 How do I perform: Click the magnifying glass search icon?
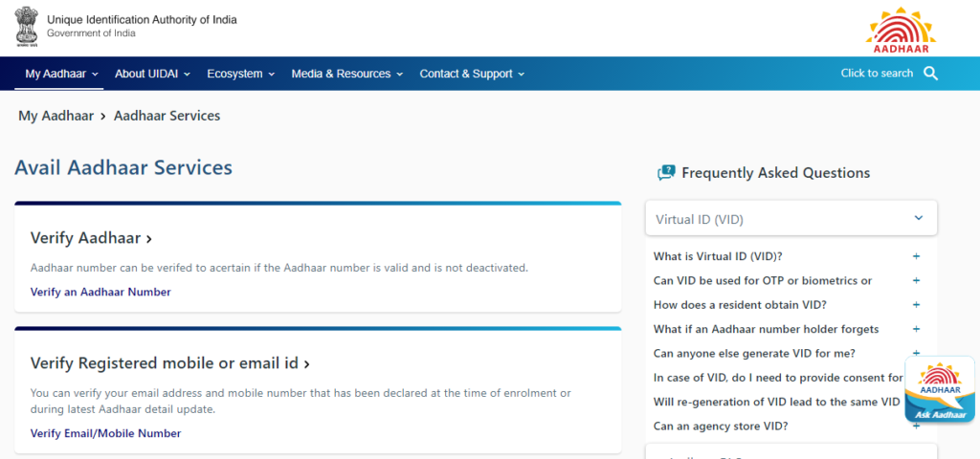(x=930, y=74)
